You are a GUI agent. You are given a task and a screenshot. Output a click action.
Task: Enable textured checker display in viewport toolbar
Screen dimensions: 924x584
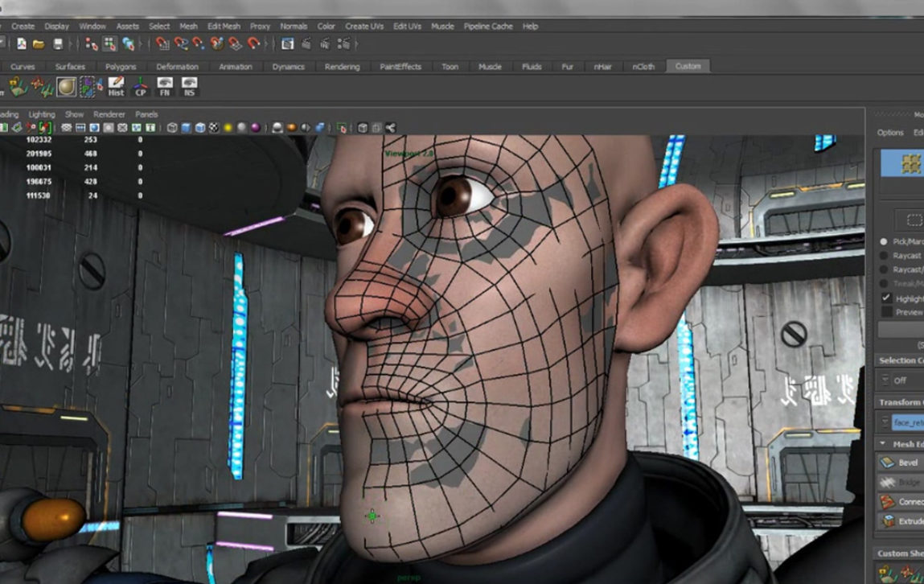click(214, 128)
